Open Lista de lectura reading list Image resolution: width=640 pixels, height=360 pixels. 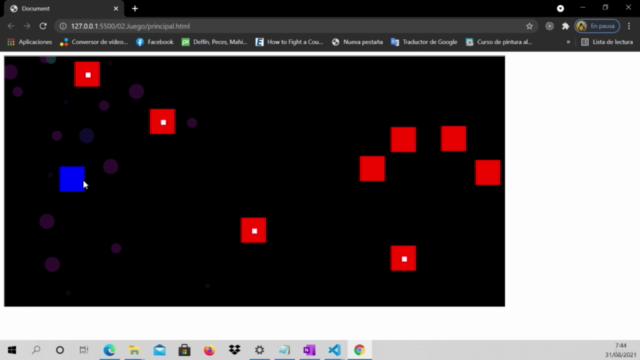[607, 42]
